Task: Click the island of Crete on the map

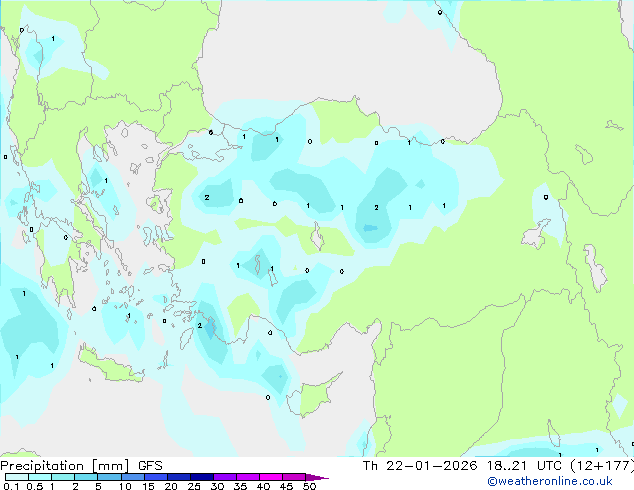Action: click(109, 365)
